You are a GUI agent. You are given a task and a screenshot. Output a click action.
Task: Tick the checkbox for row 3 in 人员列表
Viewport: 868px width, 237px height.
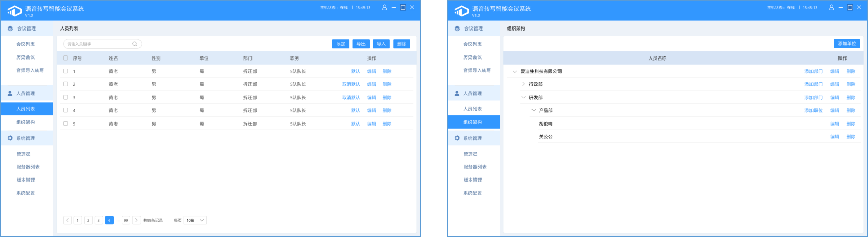pos(65,97)
